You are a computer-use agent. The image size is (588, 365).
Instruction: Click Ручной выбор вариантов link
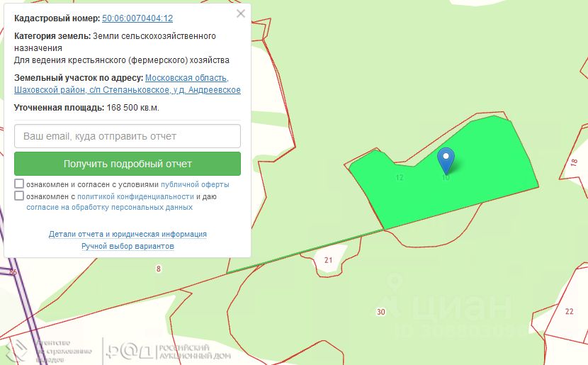click(128, 246)
